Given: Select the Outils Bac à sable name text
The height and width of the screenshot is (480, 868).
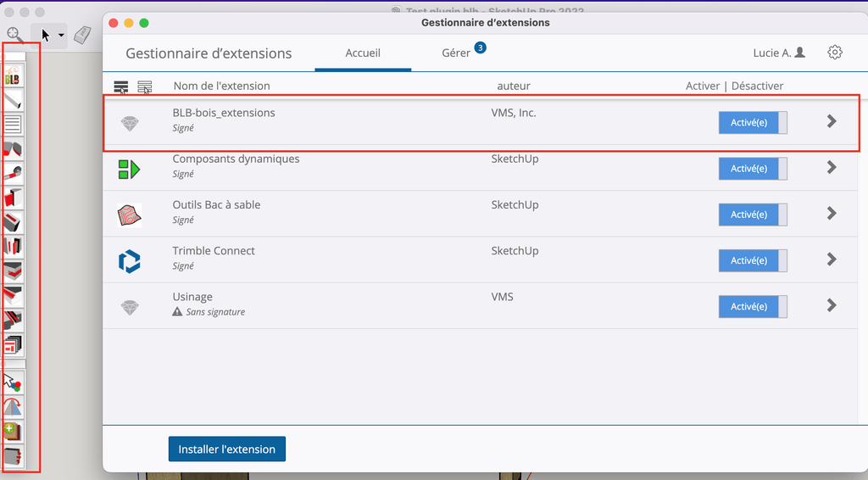Looking at the screenshot, I should pos(216,205).
